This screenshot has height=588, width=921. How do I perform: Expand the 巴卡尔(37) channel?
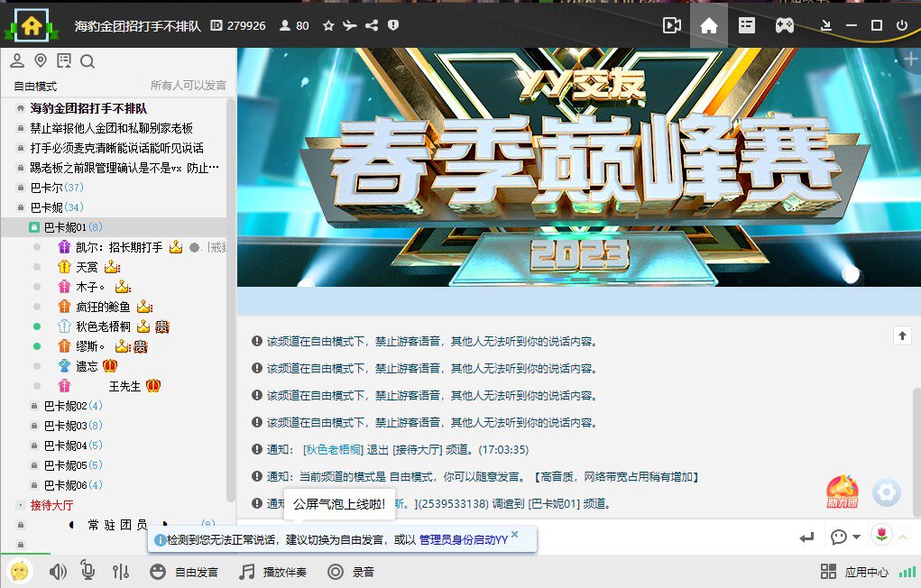click(57, 188)
